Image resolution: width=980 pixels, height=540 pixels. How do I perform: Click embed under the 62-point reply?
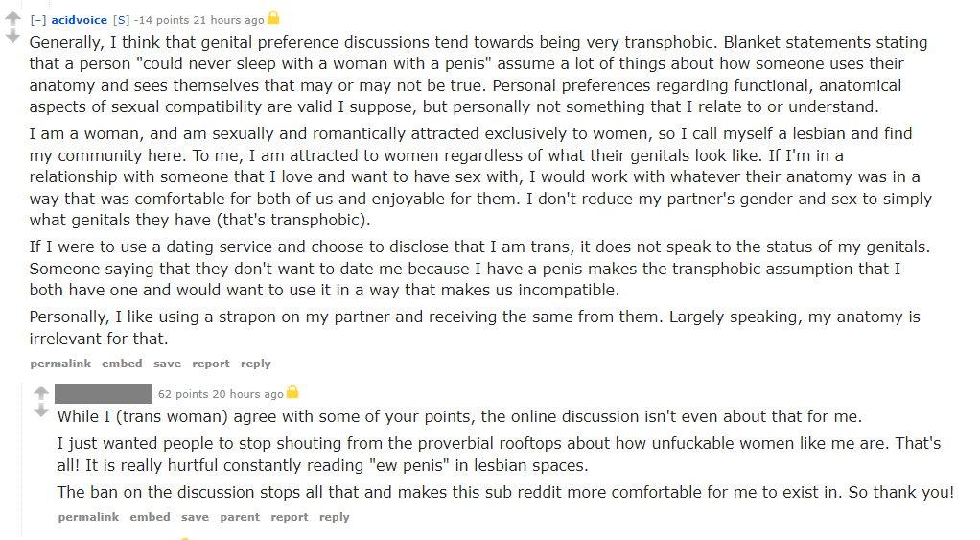[150, 517]
